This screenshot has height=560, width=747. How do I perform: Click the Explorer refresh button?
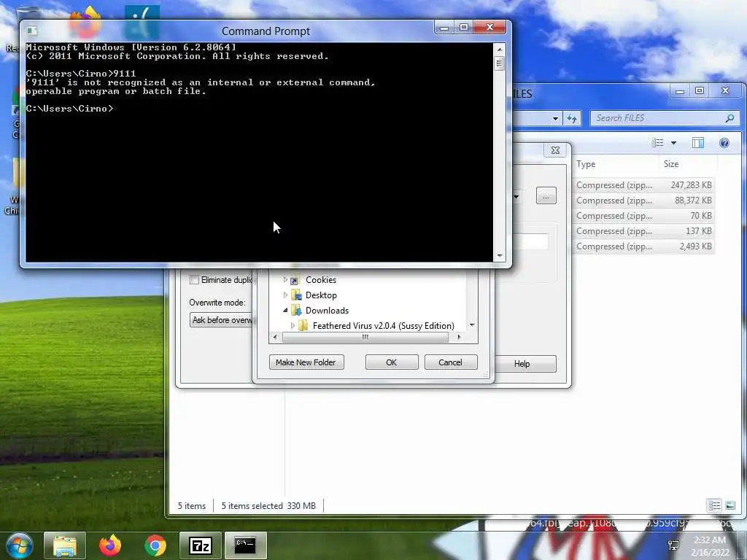(572, 118)
